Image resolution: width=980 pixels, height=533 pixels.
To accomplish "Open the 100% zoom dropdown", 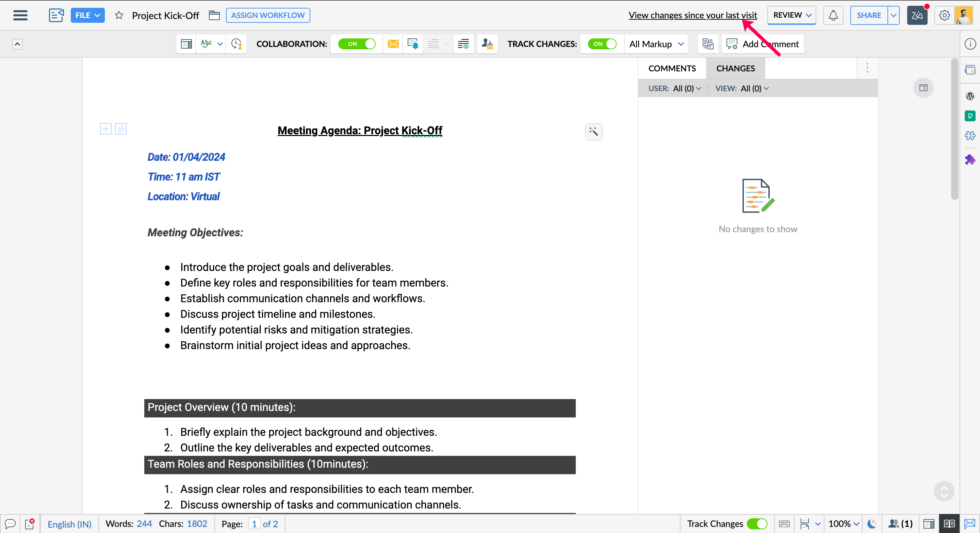I will pos(844,524).
